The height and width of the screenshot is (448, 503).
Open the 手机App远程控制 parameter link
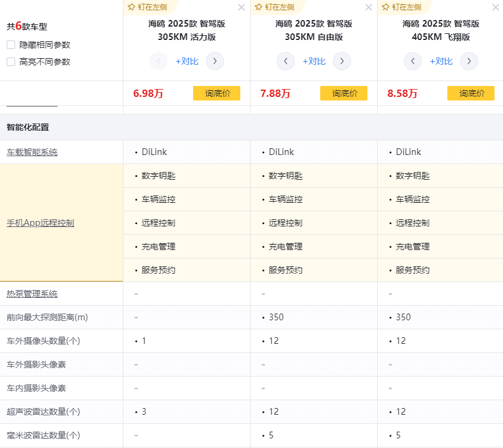(41, 223)
